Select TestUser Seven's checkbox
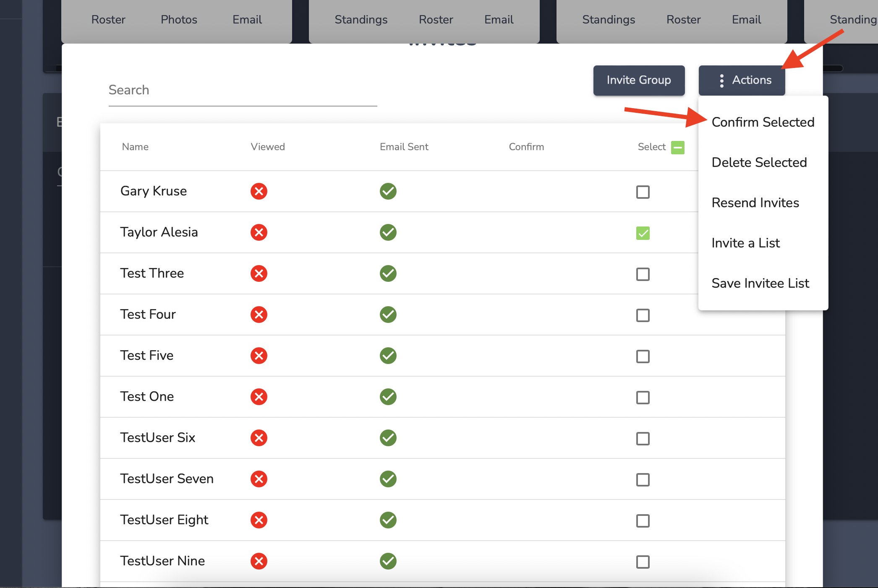 (x=643, y=480)
